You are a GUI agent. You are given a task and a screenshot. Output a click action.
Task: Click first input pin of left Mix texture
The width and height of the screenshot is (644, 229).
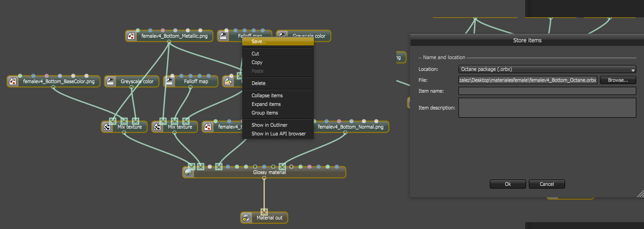112,121
